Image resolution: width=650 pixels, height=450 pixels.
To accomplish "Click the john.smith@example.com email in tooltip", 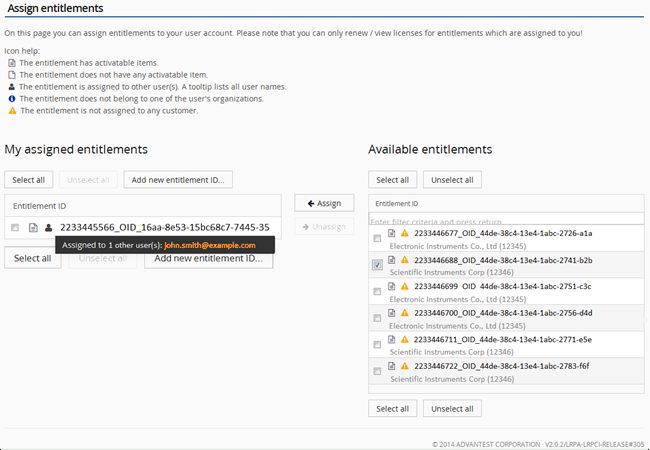I will pyautogui.click(x=210, y=245).
